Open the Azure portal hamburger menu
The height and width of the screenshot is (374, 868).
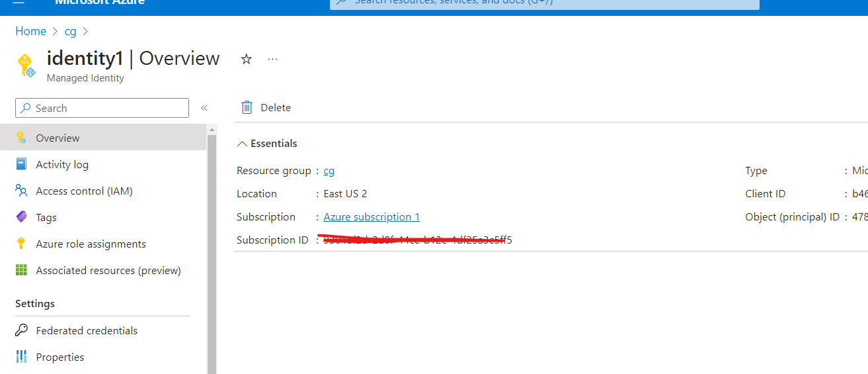[x=19, y=2]
